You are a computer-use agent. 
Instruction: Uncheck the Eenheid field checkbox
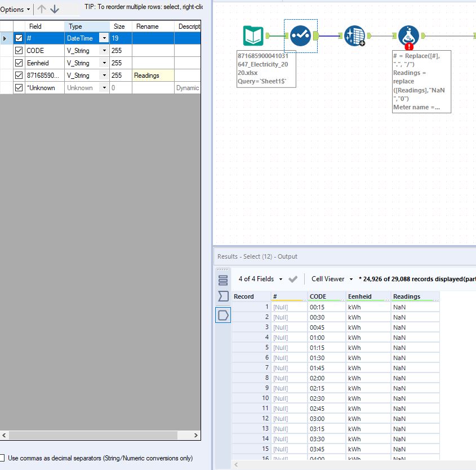coord(19,63)
